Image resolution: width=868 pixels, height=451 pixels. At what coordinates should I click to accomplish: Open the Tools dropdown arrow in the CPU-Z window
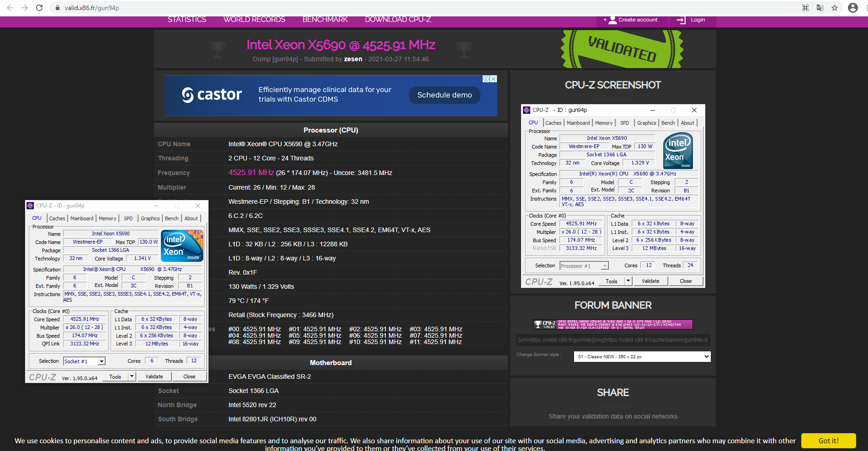point(132,377)
